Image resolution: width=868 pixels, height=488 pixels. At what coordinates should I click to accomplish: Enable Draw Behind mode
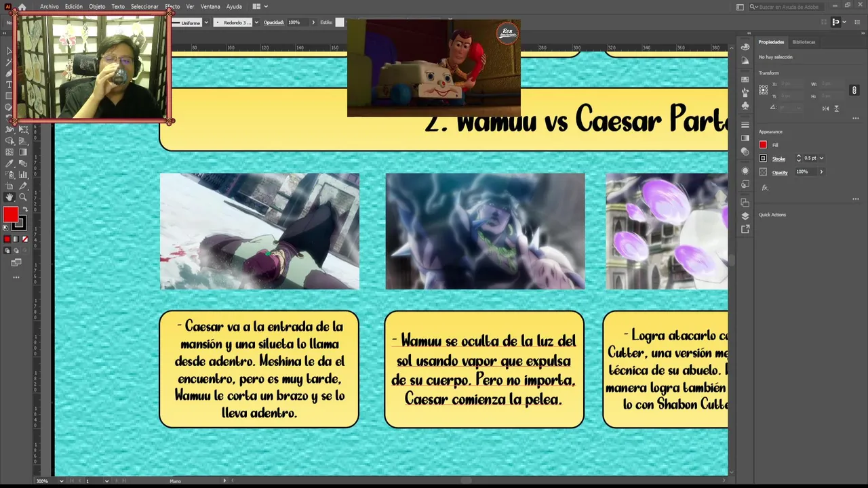[16, 250]
